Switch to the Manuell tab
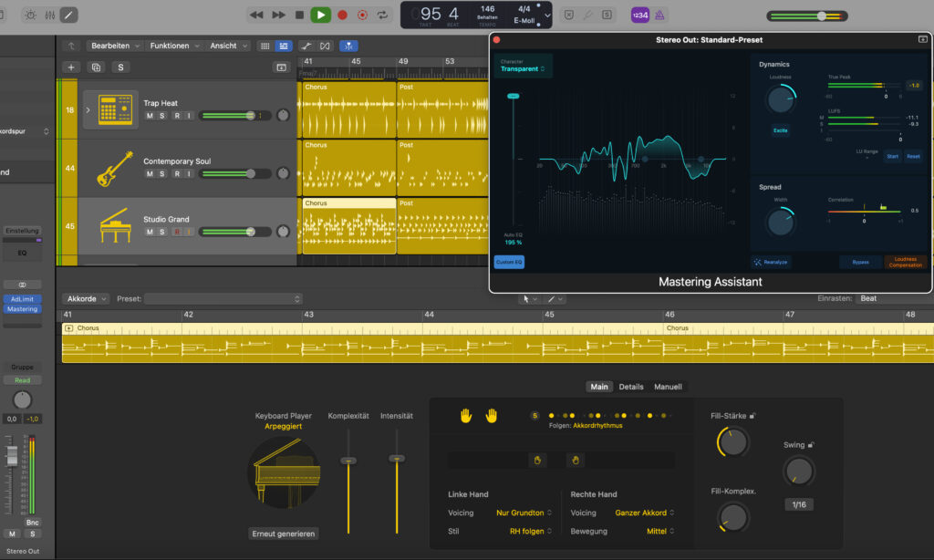 pyautogui.click(x=668, y=387)
